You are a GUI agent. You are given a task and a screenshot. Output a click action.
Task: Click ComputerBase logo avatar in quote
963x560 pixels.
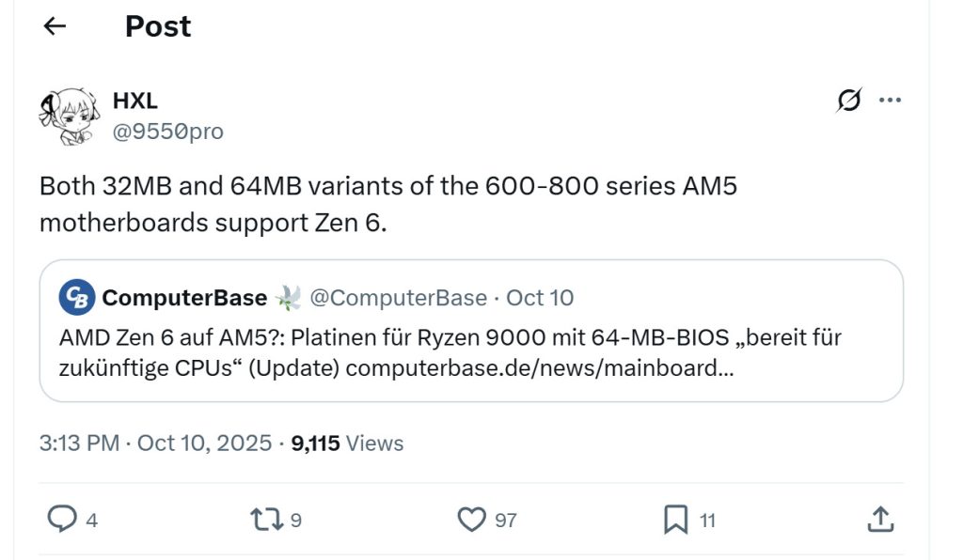(76, 298)
